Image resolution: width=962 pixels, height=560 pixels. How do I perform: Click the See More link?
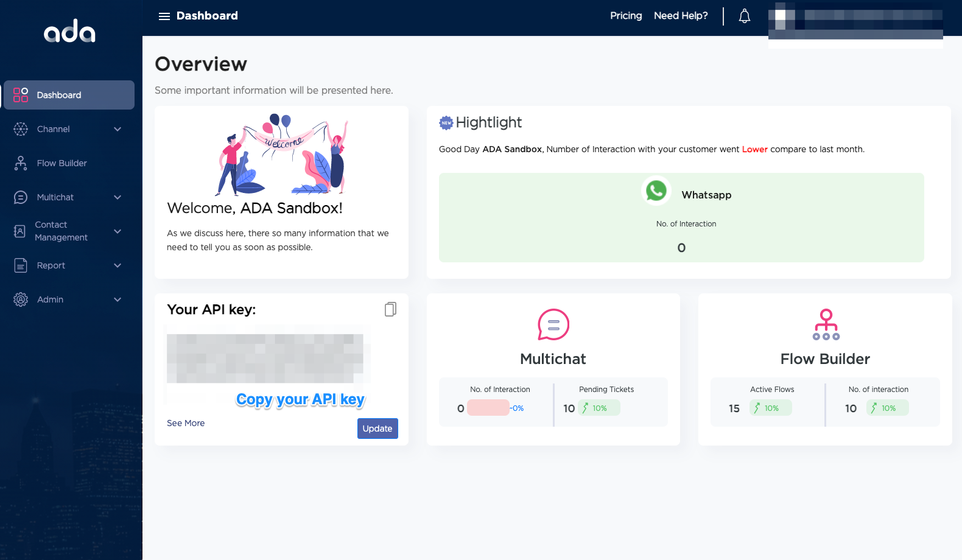click(186, 423)
